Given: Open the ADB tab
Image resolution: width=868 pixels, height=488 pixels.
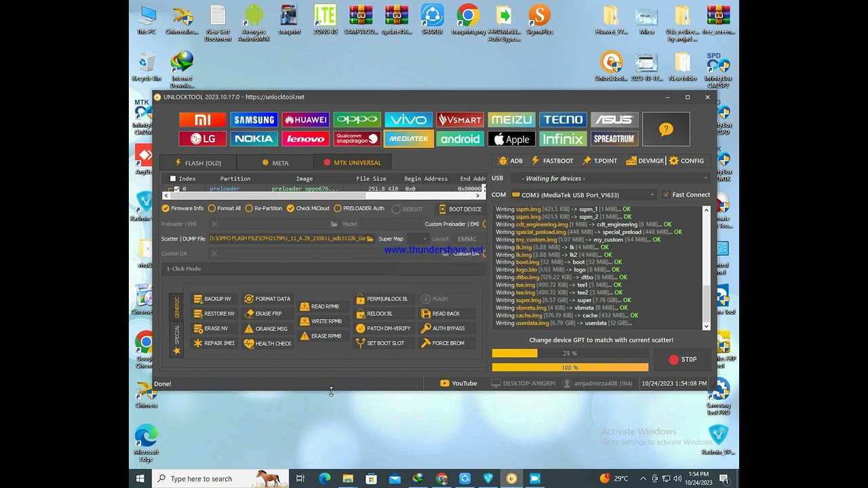Looking at the screenshot, I should tap(511, 161).
